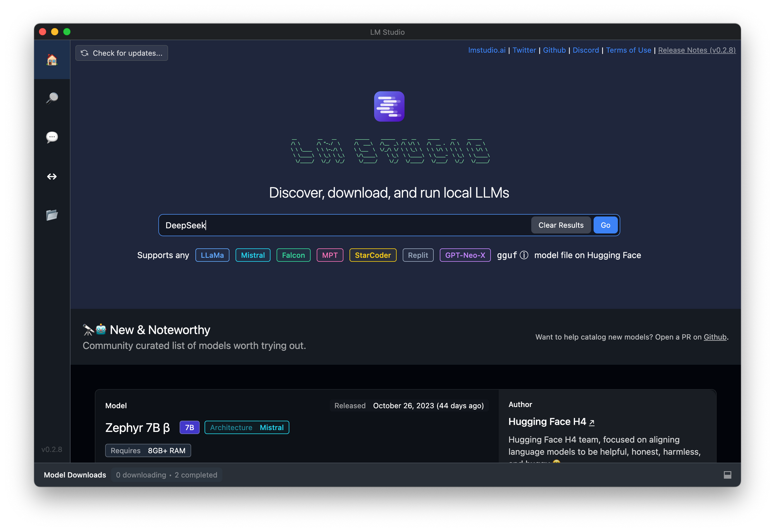Click the StarCoder architecture tag
The width and height of the screenshot is (775, 532).
(373, 255)
